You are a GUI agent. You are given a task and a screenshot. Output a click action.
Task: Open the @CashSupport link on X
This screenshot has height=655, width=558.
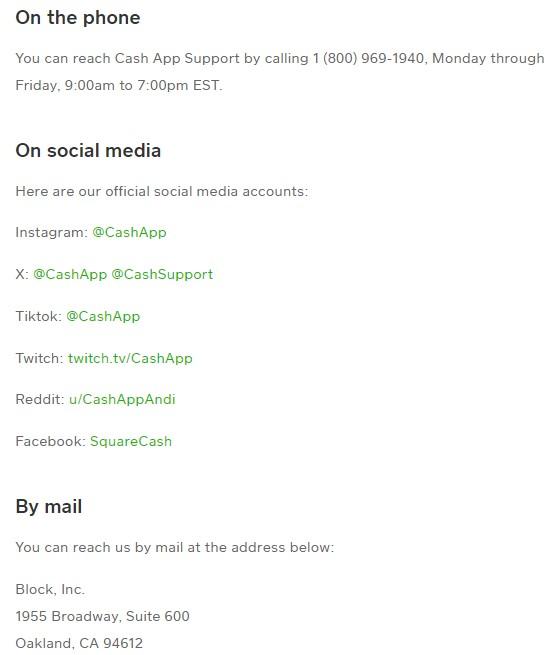coord(162,274)
